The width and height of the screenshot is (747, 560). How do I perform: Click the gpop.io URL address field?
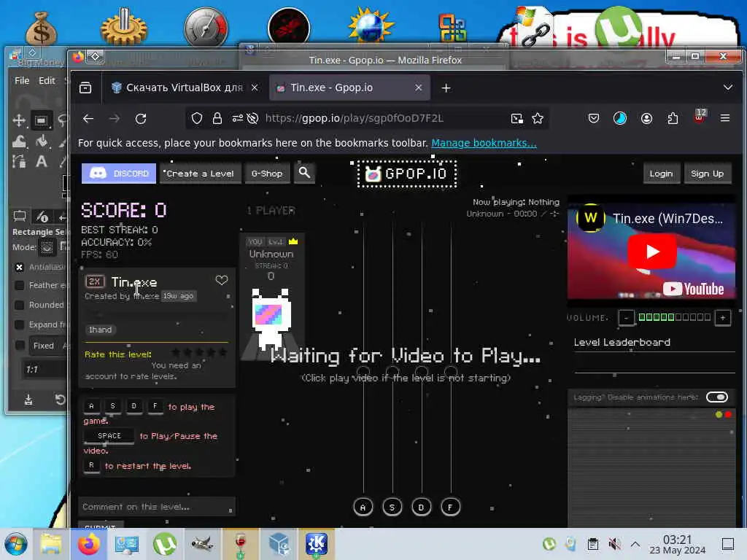(x=354, y=119)
